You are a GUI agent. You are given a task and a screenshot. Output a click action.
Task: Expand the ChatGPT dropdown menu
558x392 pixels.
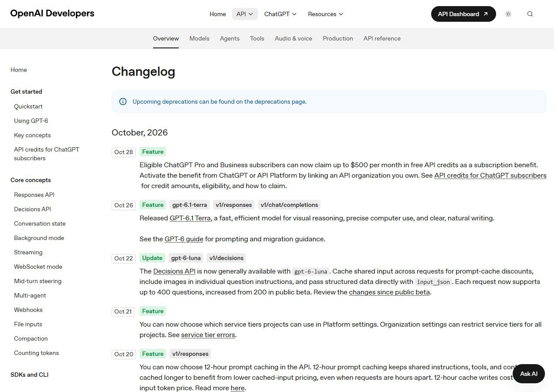tap(280, 14)
